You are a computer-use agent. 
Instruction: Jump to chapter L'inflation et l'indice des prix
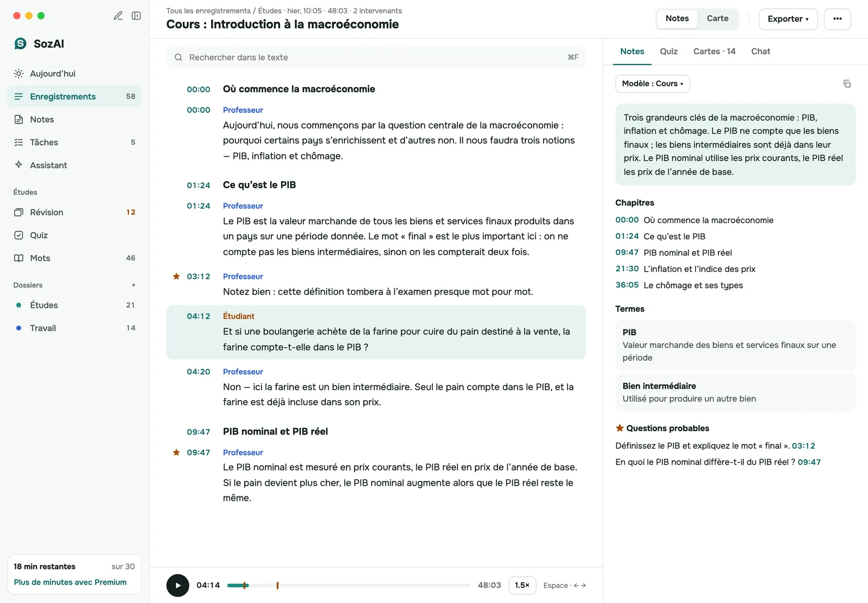pyautogui.click(x=685, y=269)
